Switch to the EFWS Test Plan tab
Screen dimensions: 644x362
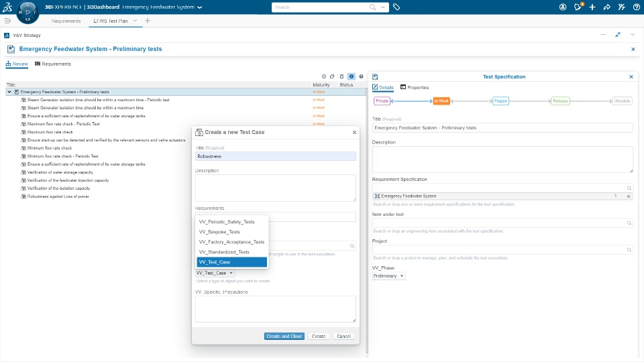[x=111, y=21]
